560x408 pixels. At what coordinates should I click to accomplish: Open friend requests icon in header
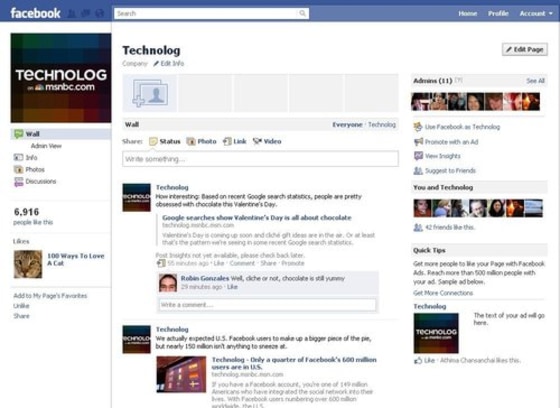click(72, 14)
